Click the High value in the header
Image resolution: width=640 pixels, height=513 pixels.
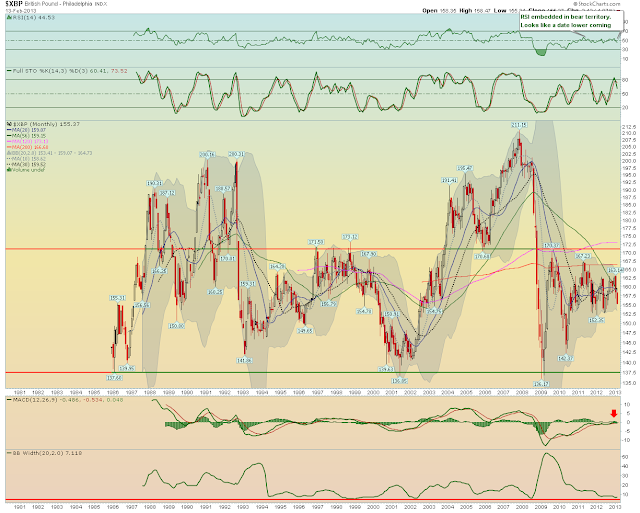[x=482, y=11]
